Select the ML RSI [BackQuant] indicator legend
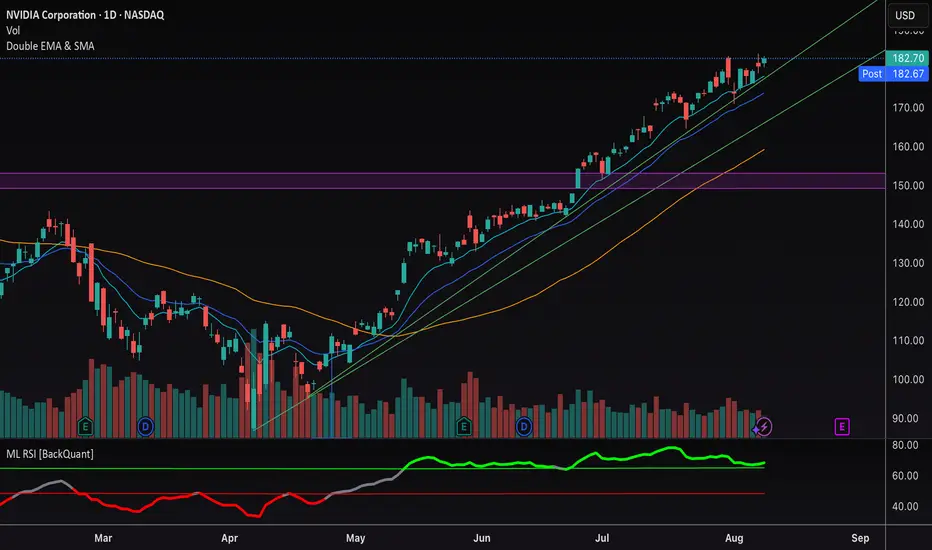 [50, 454]
